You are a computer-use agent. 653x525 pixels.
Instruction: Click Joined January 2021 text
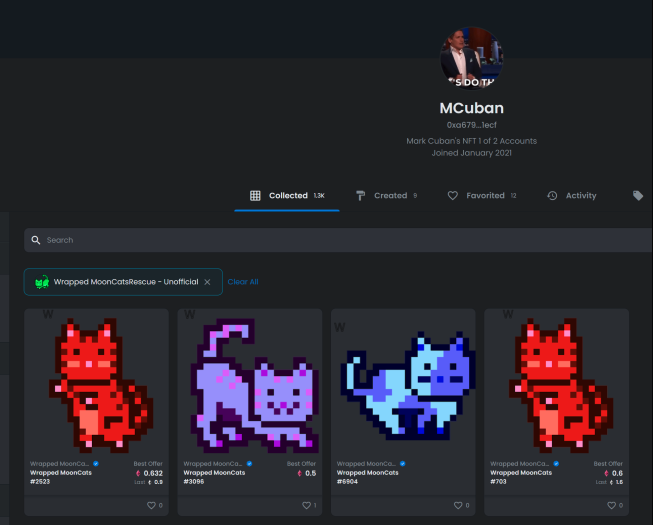[x=471, y=153]
